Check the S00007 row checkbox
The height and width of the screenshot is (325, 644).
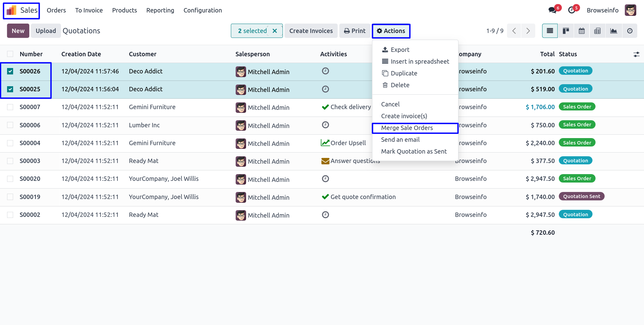tap(10, 107)
